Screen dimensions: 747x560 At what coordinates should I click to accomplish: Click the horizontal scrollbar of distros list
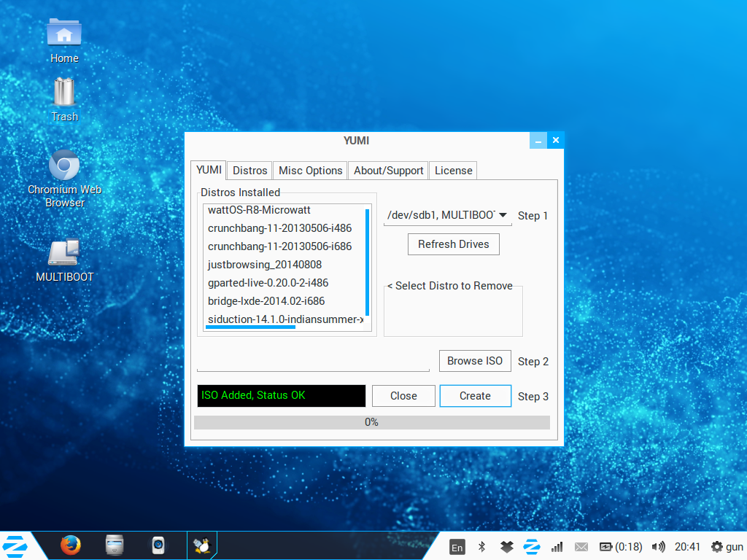[251, 327]
